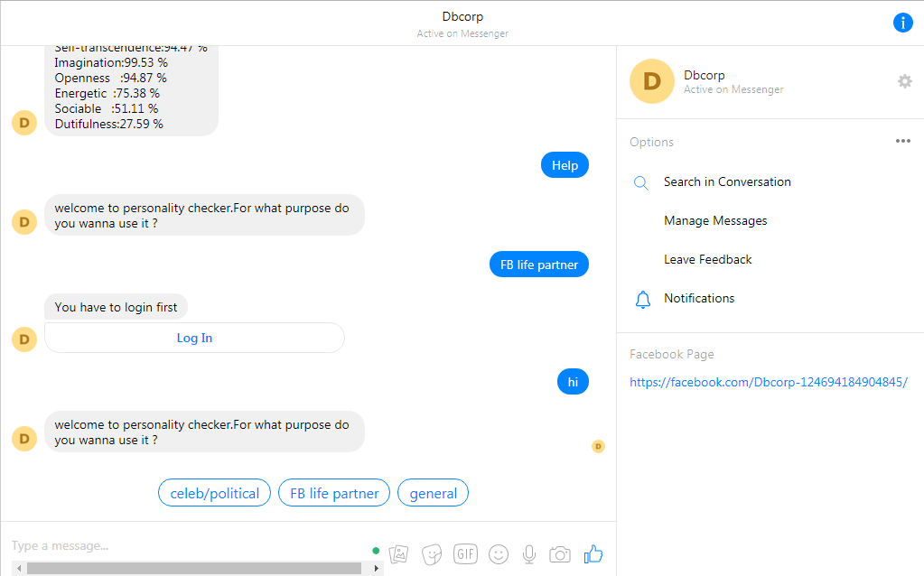Open the GIF picker
The height and width of the screenshot is (576, 924).
pyautogui.click(x=465, y=553)
